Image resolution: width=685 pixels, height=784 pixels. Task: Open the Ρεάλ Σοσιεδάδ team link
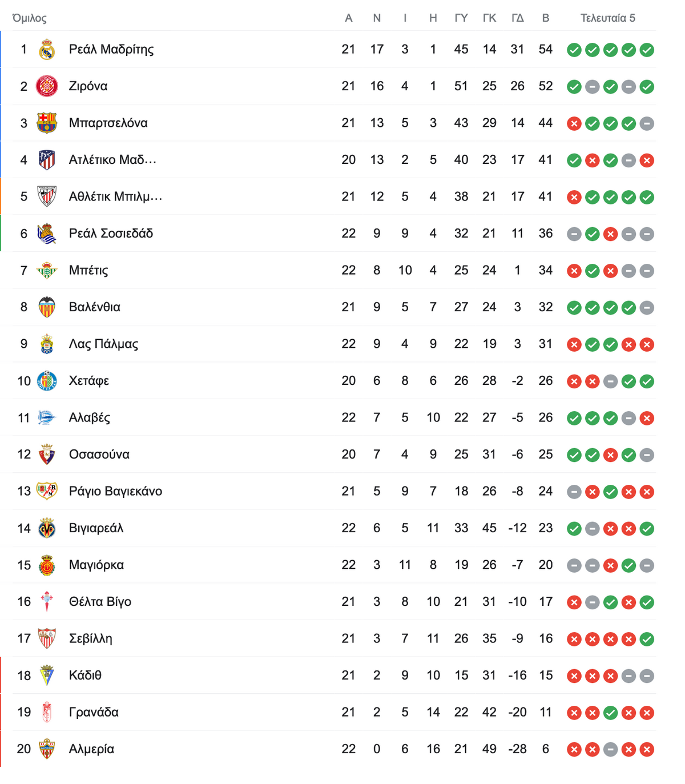[x=111, y=234]
